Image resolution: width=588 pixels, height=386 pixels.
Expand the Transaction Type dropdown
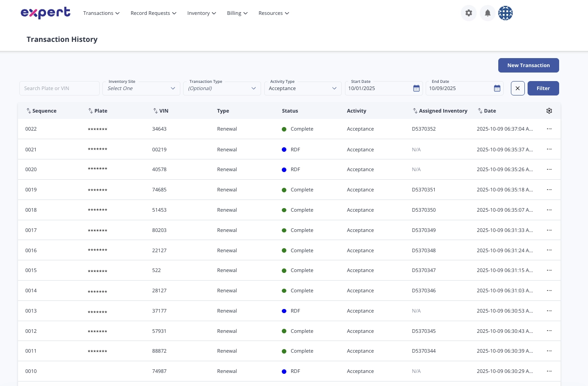pos(222,88)
